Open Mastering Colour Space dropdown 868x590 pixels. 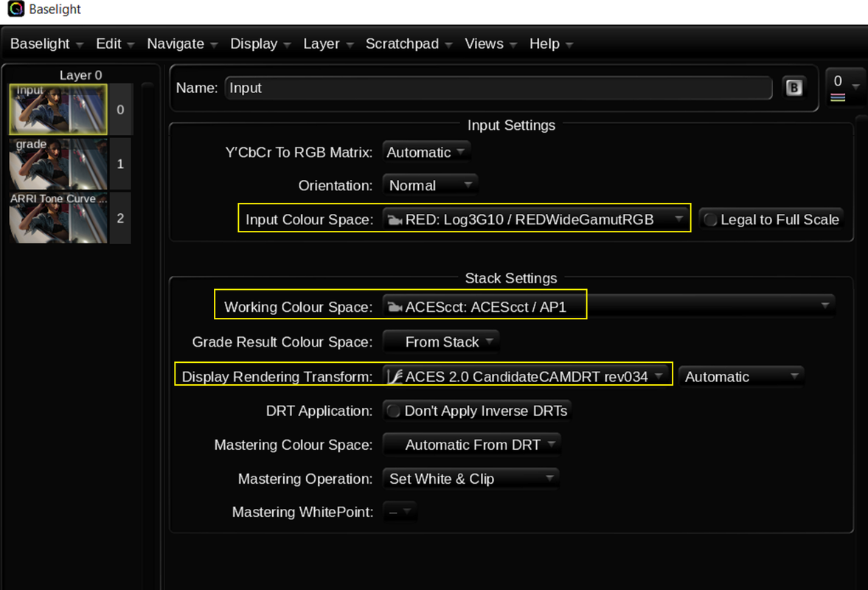[472, 445]
